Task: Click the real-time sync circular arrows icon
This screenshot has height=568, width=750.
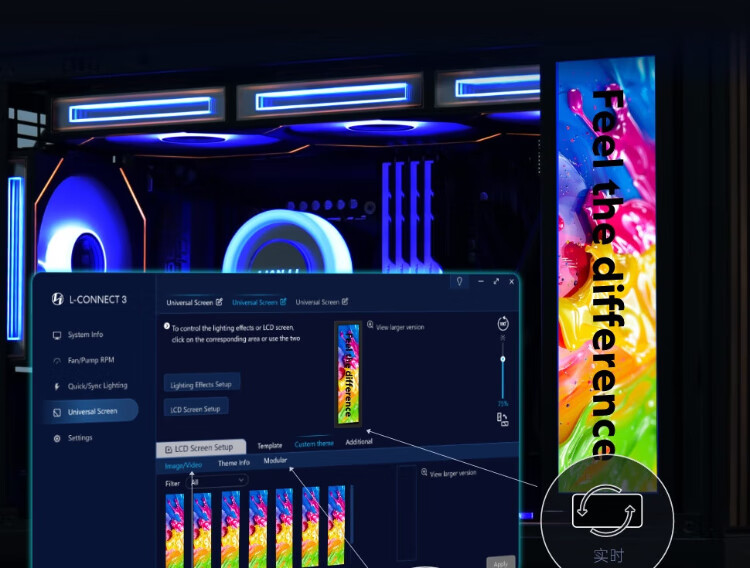Action: coord(607,513)
